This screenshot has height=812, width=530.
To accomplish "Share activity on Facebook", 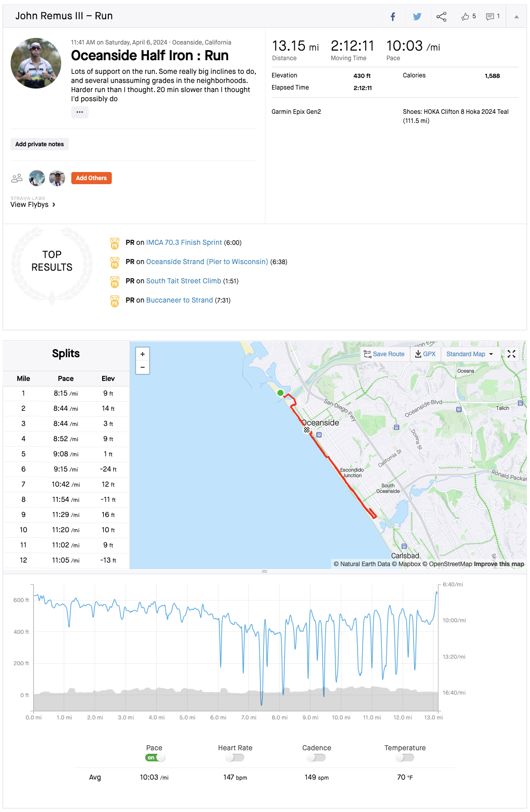I will click(x=393, y=17).
